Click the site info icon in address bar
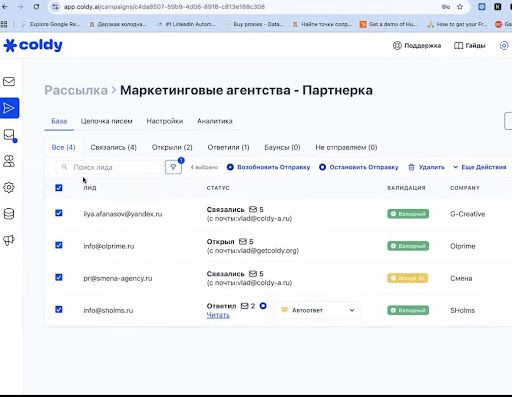Viewport: 512px width, 397px height. [x=55, y=7]
